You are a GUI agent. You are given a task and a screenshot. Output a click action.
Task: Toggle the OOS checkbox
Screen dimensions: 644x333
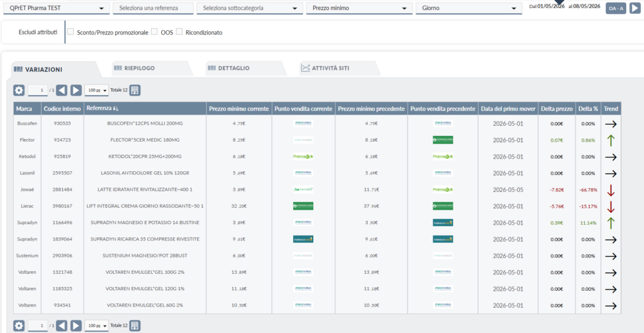155,31
